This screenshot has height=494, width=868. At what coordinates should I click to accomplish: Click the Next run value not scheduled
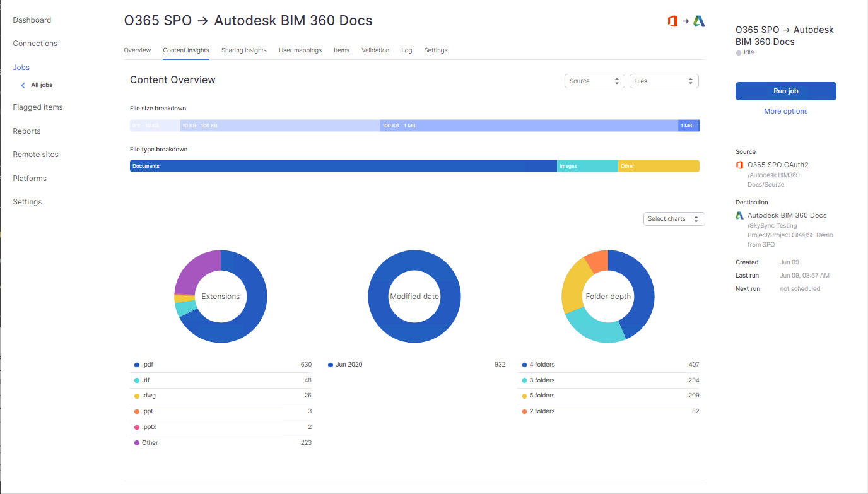800,289
